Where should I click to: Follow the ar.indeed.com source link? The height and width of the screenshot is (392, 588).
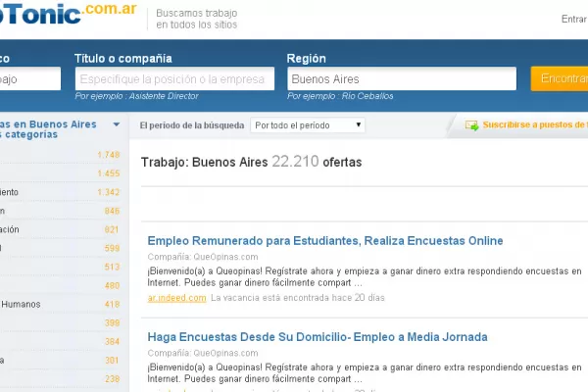[x=176, y=298]
